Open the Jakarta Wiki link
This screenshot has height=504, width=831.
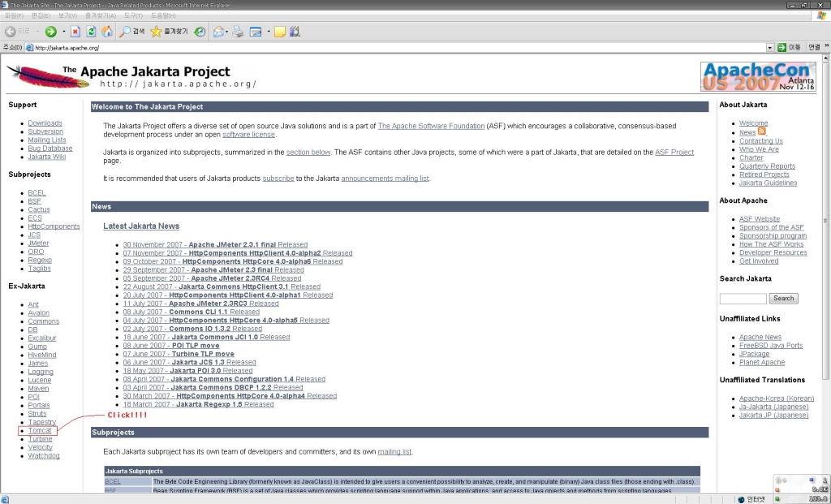pos(47,157)
